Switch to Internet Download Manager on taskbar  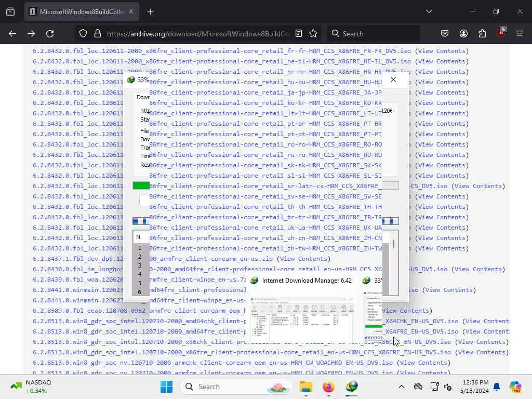[x=352, y=387]
